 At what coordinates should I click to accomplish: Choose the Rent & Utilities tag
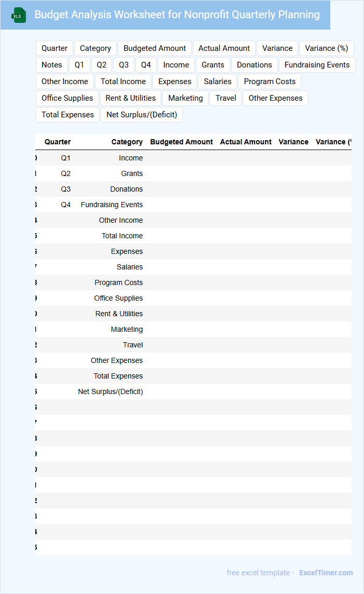click(131, 98)
